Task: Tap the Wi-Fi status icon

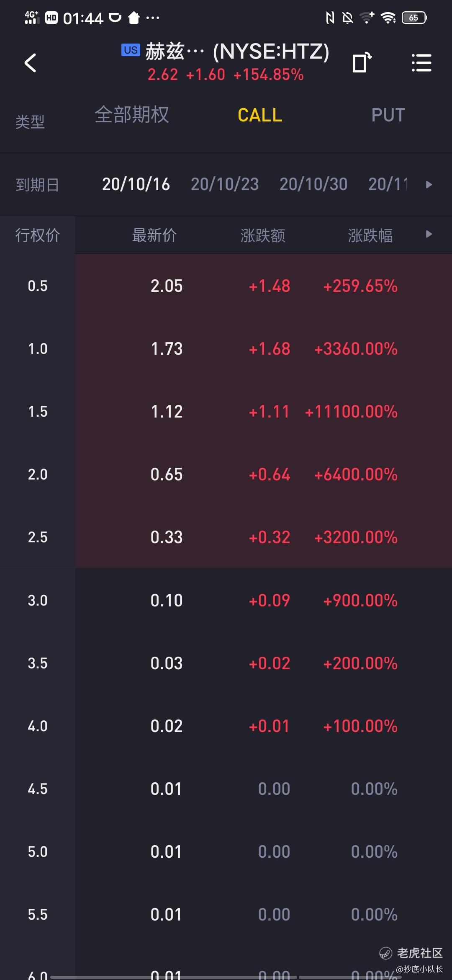Action: [x=388, y=18]
